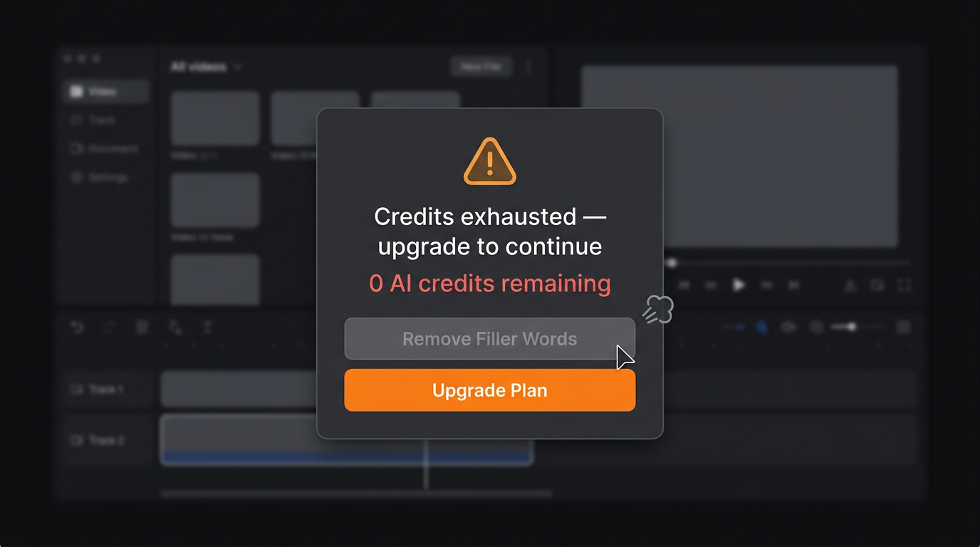980x547 pixels.
Task: Click the first video thumbnail in the library
Action: tap(215, 118)
